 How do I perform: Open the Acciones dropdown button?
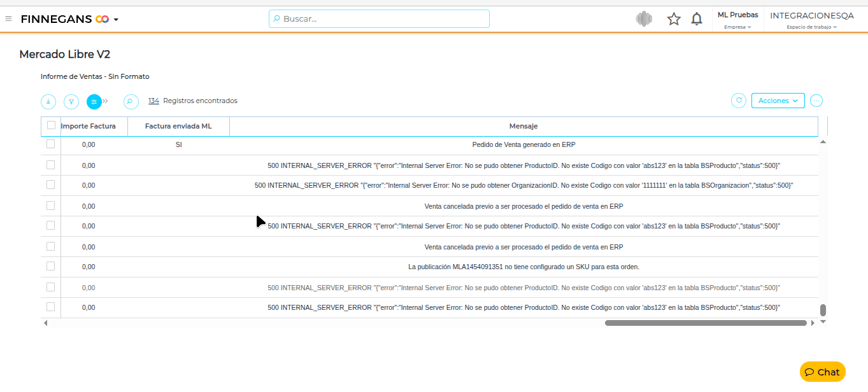778,101
